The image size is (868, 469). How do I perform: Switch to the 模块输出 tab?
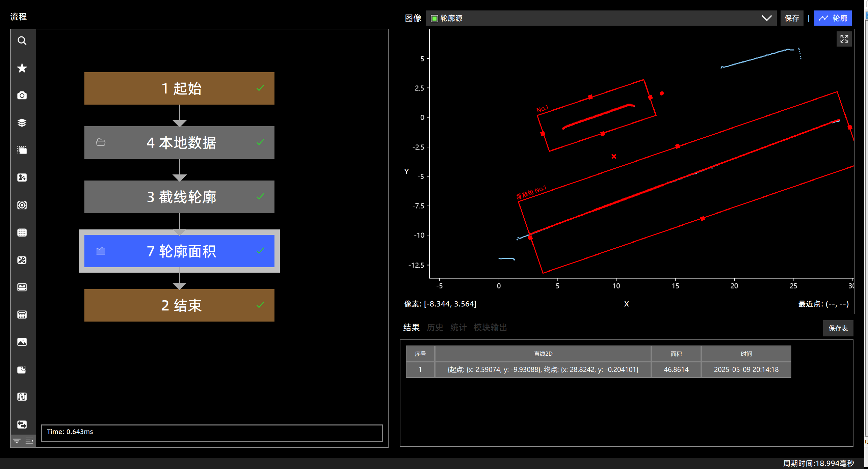[490, 327]
